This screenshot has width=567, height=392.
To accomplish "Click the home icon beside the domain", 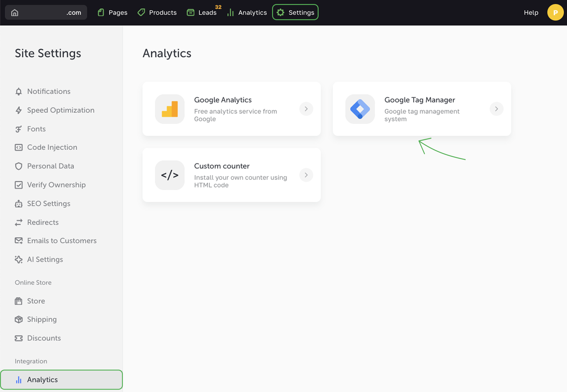I will click(x=15, y=13).
